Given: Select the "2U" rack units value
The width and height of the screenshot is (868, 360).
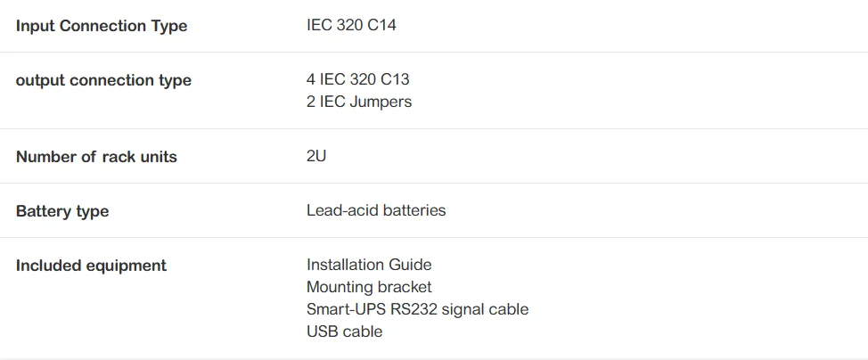Looking at the screenshot, I should tap(316, 156).
